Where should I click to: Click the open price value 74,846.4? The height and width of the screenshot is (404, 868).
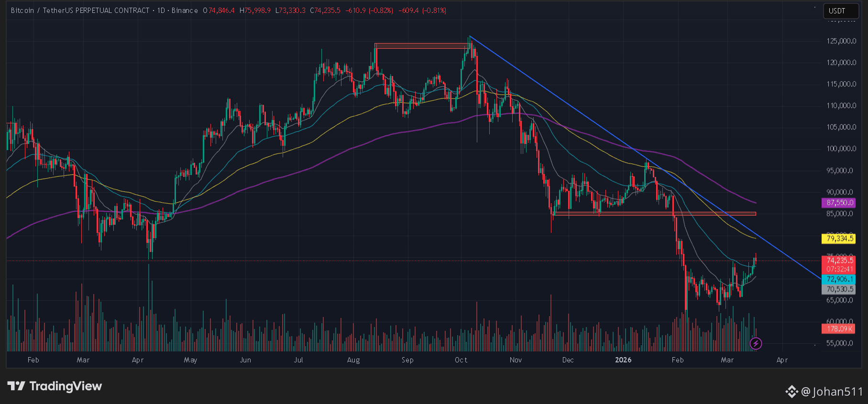click(221, 11)
